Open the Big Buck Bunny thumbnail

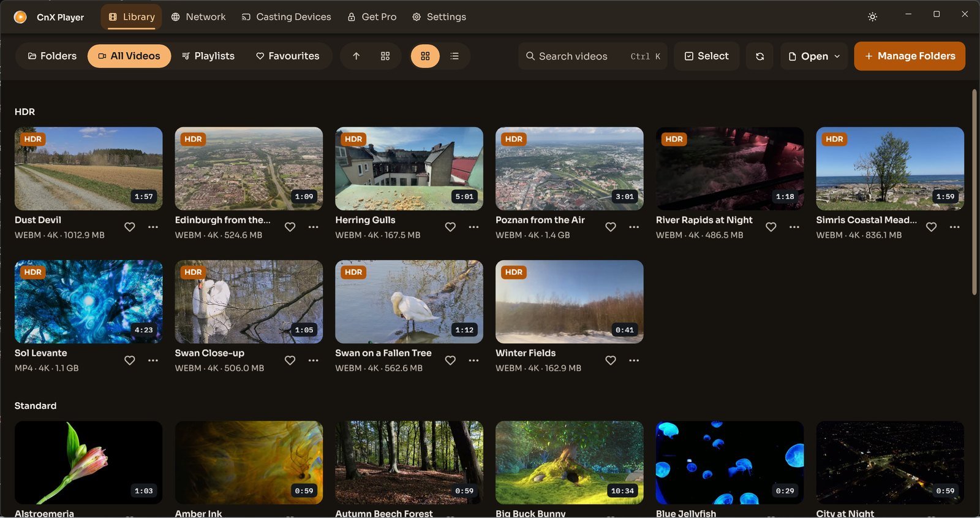[x=570, y=462]
